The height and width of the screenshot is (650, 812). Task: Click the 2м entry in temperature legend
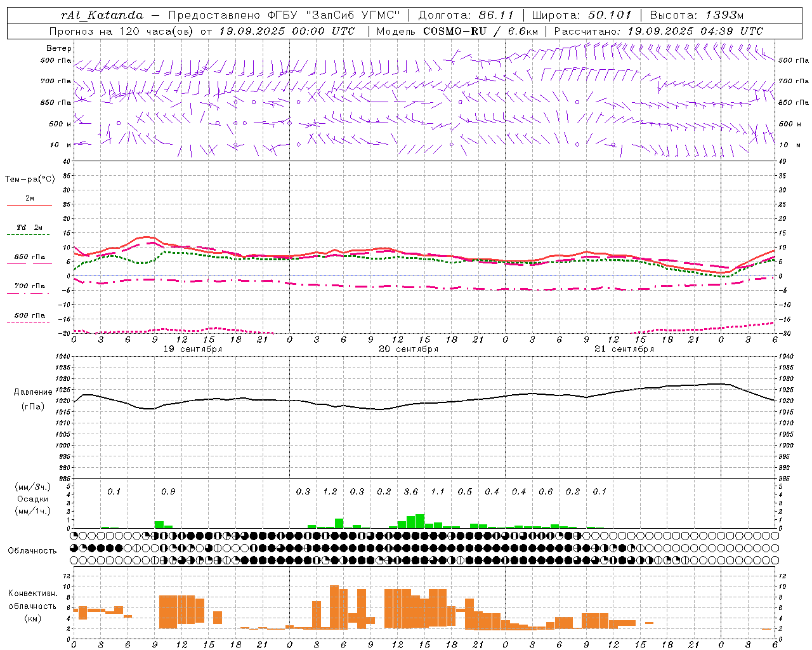pyautogui.click(x=30, y=198)
